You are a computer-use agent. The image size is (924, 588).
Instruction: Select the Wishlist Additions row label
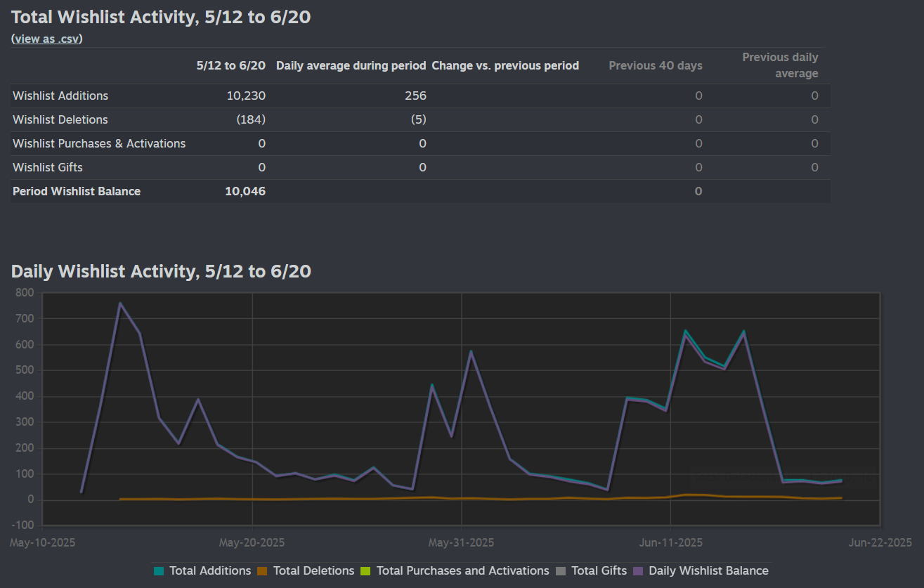coord(60,96)
